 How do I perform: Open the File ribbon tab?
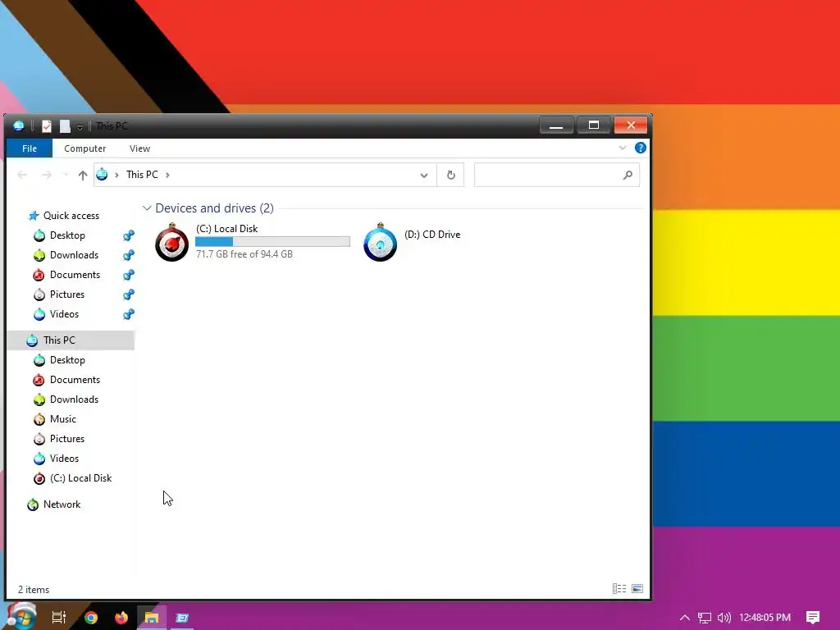click(x=30, y=148)
